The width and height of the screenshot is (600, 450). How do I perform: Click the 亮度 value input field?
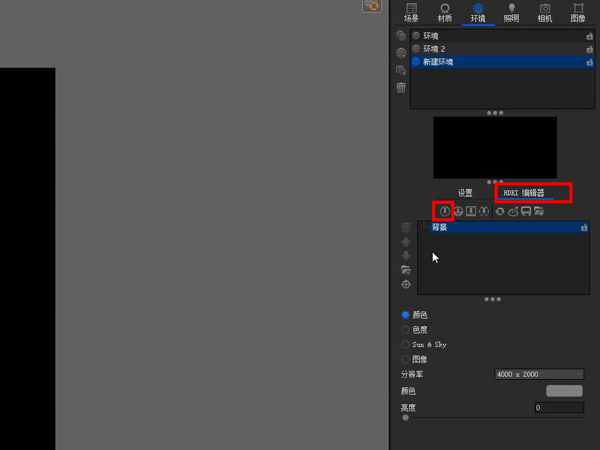click(558, 407)
